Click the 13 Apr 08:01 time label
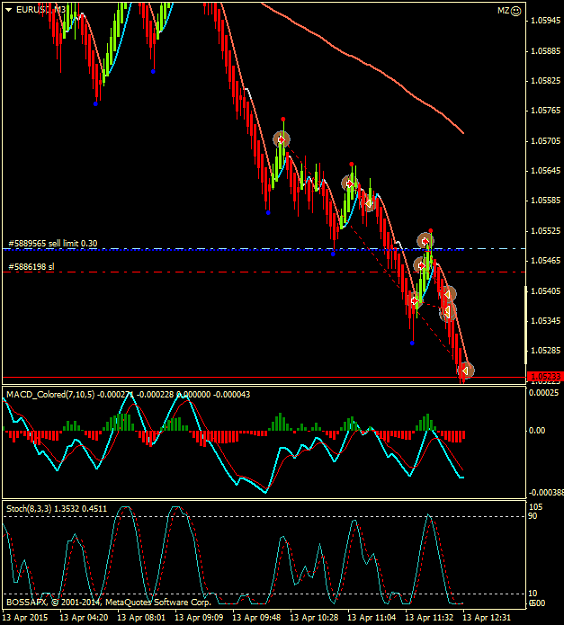The image size is (564, 625). [141, 618]
